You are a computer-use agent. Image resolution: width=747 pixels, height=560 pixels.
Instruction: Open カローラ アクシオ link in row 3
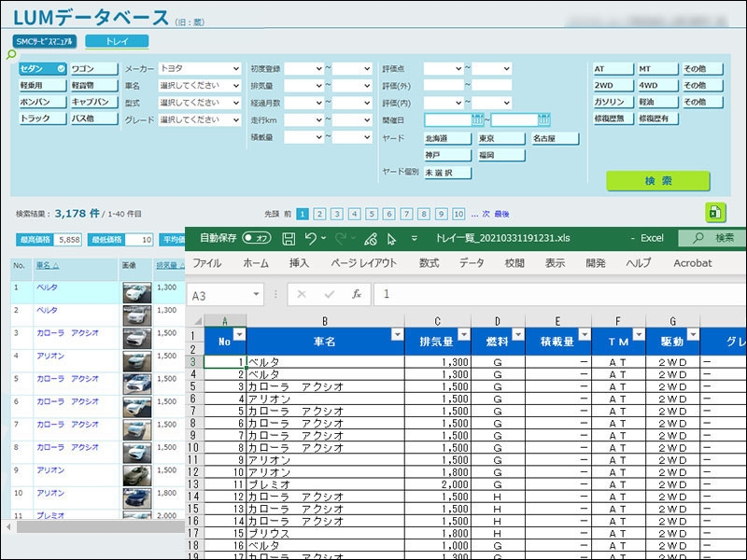[x=67, y=333]
